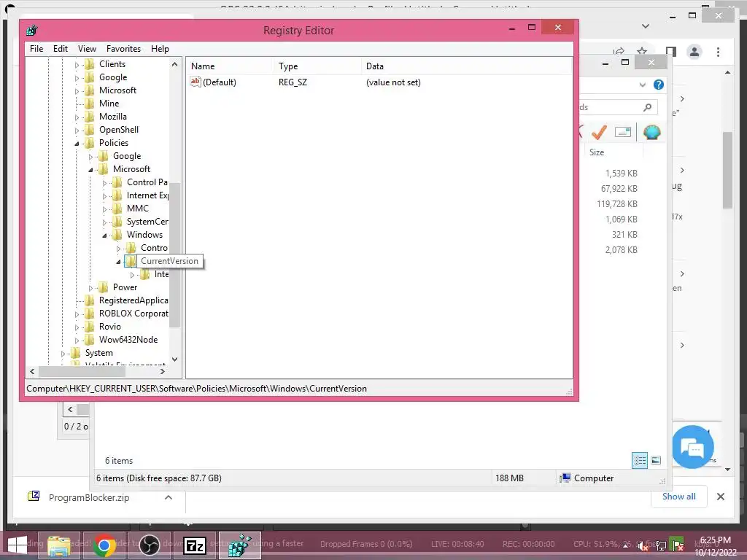Select the SystemCertificates key
Screen dimensions: 747x560
pos(147,222)
